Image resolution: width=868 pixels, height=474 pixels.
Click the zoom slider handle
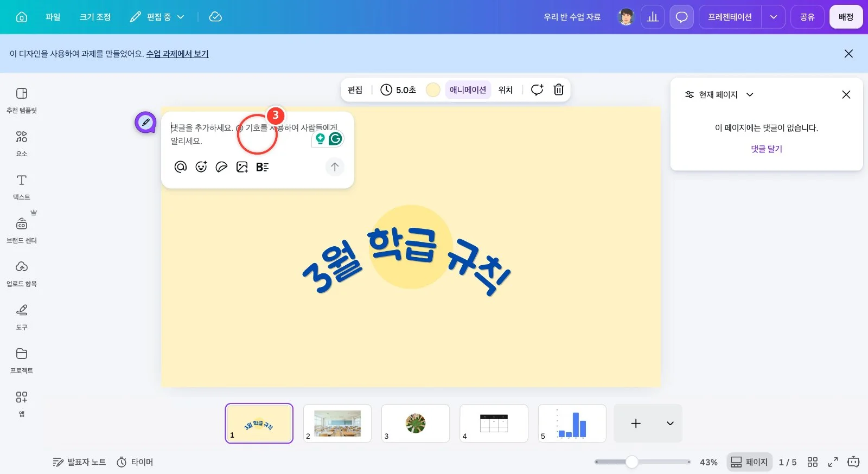point(631,462)
